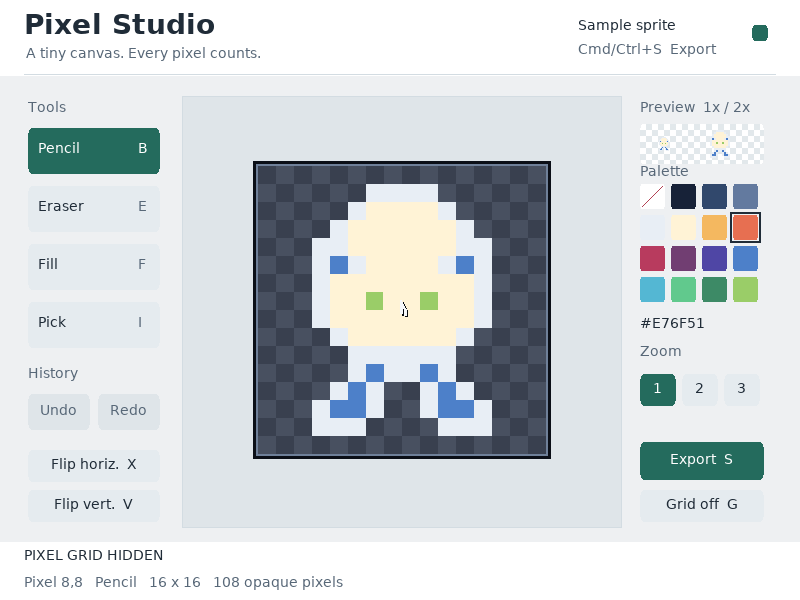The height and width of the screenshot is (600, 800).
Task: Click the sprite's right green eye pixel
Action: pos(429,301)
